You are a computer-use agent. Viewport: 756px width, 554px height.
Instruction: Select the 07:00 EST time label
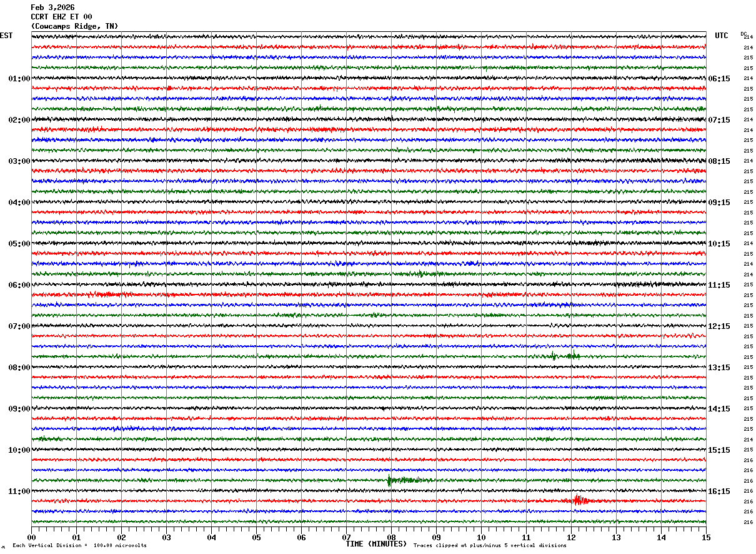point(19,326)
